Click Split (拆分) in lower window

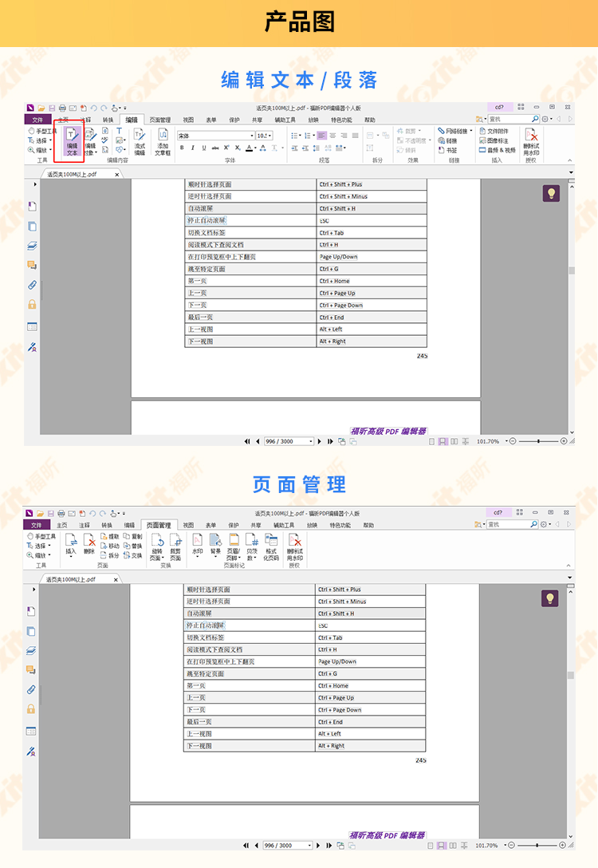(109, 555)
